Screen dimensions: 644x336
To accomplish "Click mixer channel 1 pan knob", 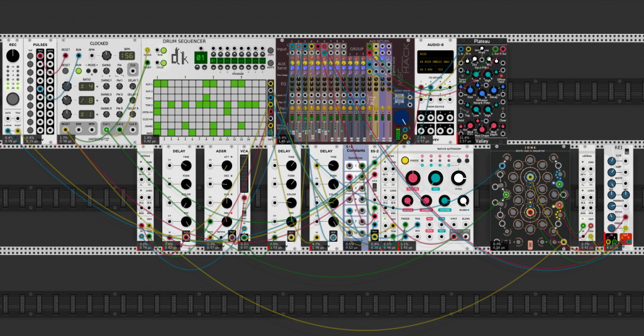I will tap(292, 109).
